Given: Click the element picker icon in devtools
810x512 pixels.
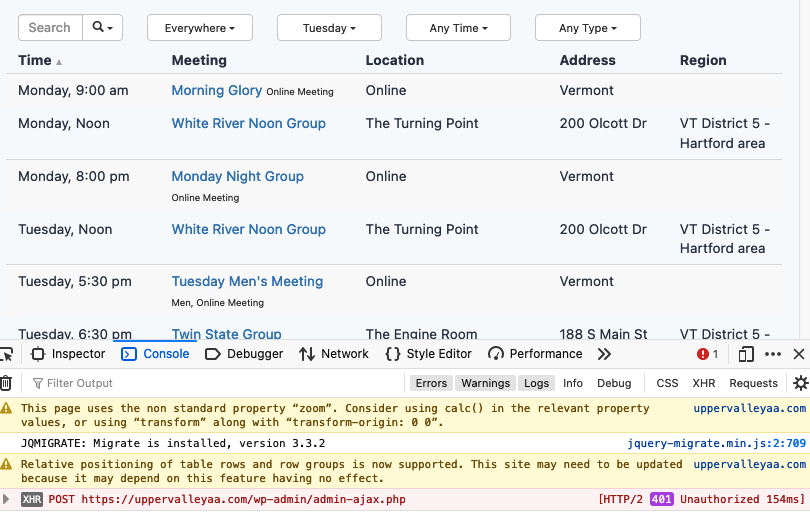Looking at the screenshot, I should [6, 354].
